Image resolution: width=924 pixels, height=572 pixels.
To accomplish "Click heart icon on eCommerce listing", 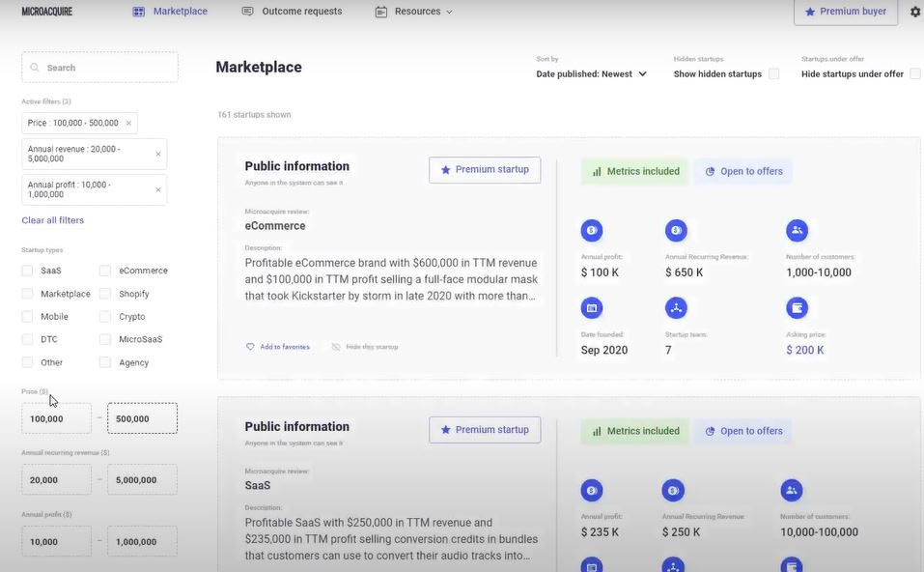I will [x=250, y=347].
